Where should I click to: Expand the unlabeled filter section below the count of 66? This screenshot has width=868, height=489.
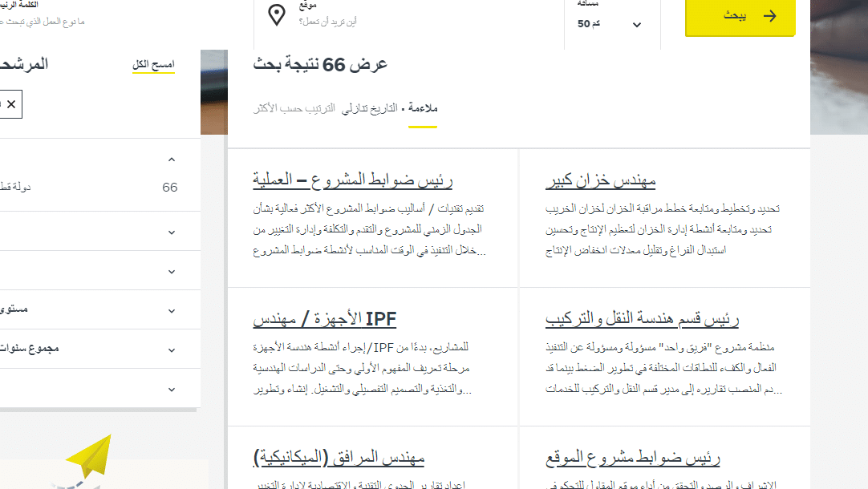172,232
